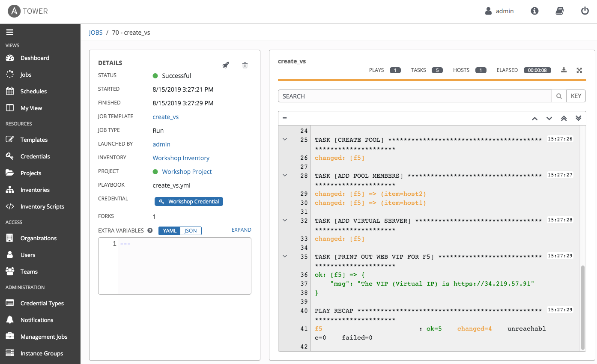The height and width of the screenshot is (364, 597).
Task: Expand output to fullscreen icon
Action: click(x=579, y=70)
